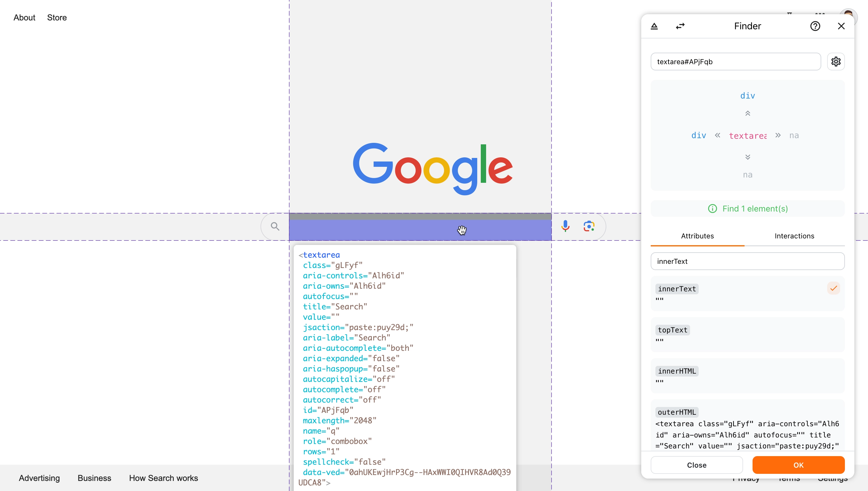This screenshot has width=868, height=491.
Task: Open the Advertising footer link
Action: pyautogui.click(x=39, y=478)
